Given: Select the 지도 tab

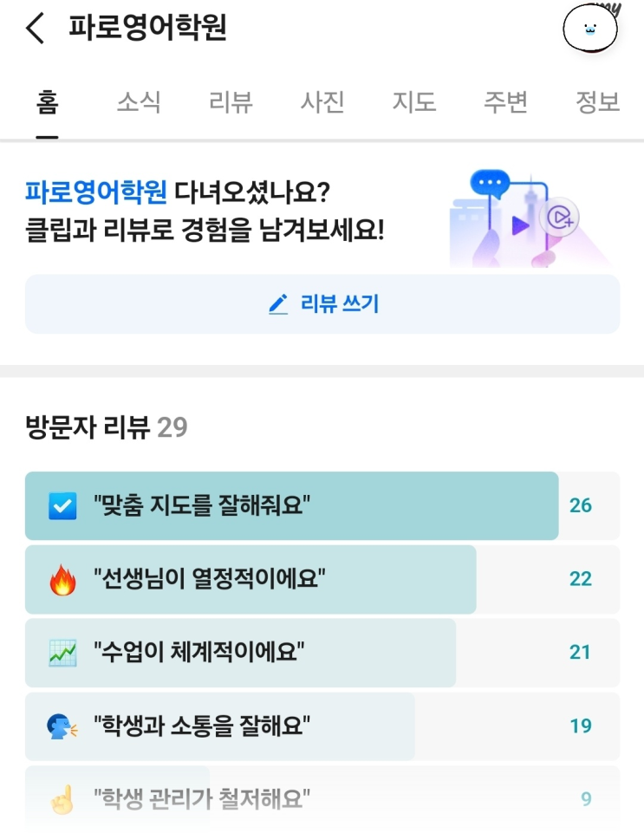Looking at the screenshot, I should [413, 102].
